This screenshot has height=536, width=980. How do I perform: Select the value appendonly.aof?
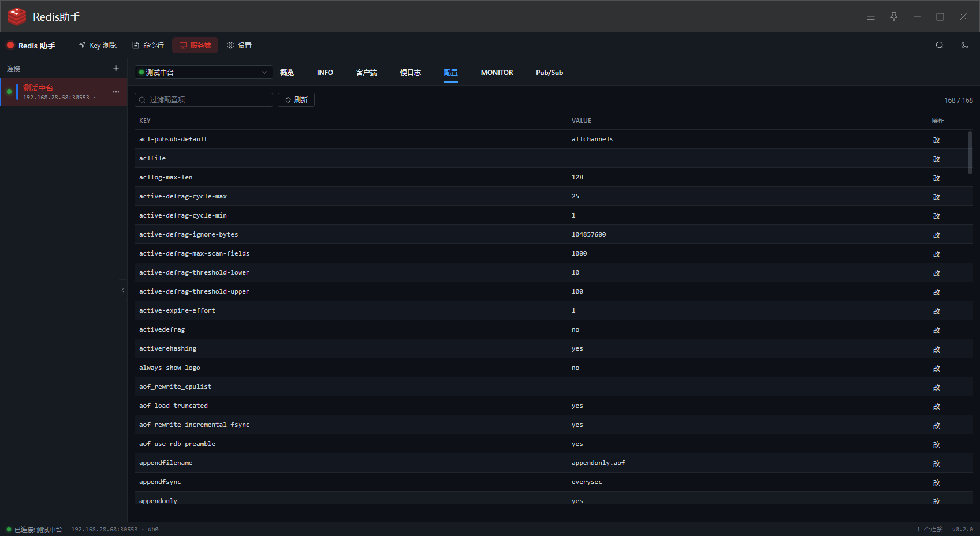[598, 463]
